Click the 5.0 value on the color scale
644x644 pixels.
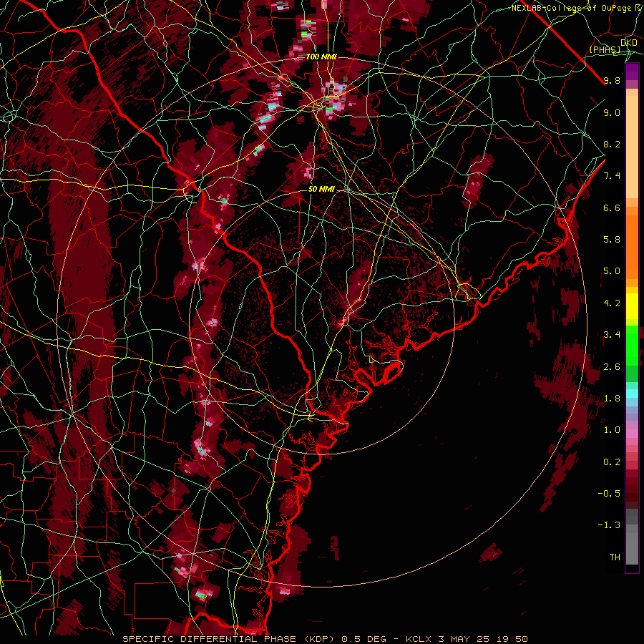(612, 271)
